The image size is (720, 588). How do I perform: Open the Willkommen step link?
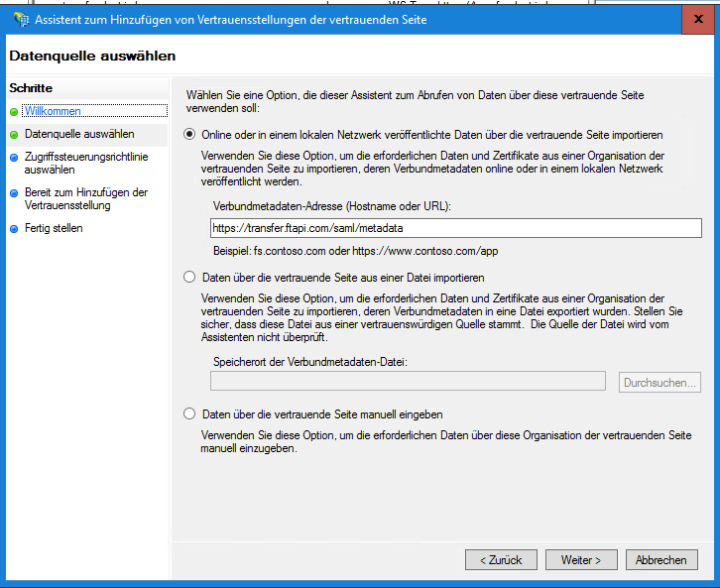tap(53, 111)
